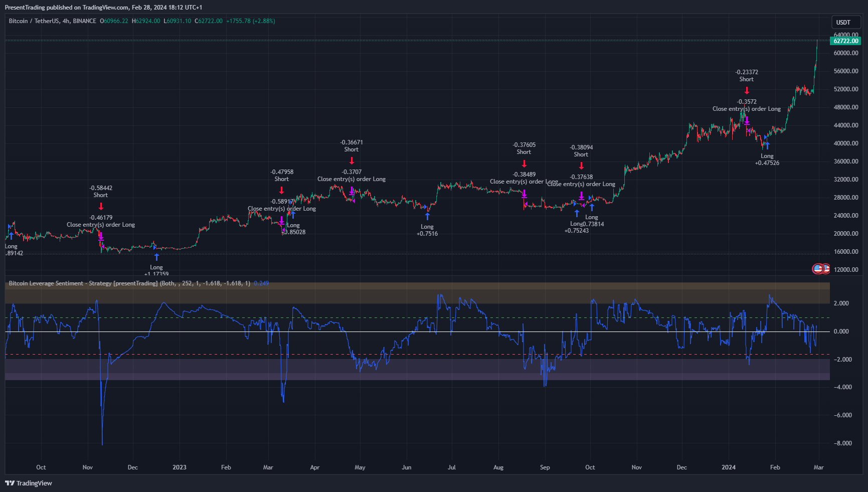Click the open value O60966.22

114,21
